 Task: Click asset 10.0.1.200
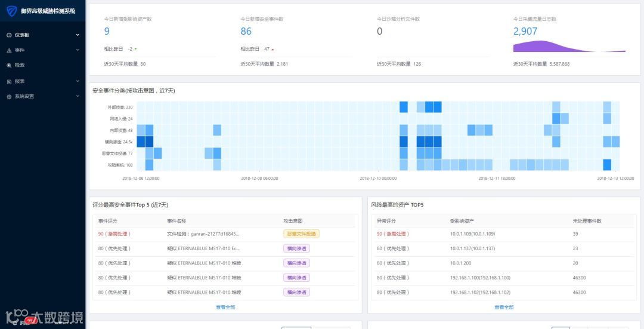[461, 263]
